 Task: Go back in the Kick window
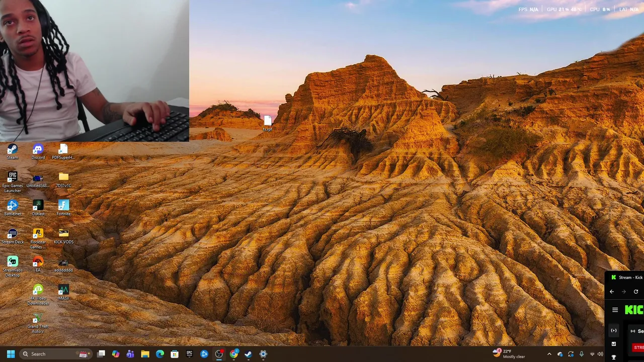tap(612, 292)
